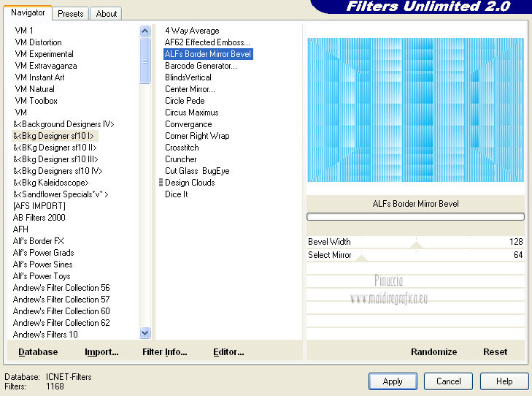Choose Barcode Generator... filter
This screenshot has width=532, height=396.
201,66
